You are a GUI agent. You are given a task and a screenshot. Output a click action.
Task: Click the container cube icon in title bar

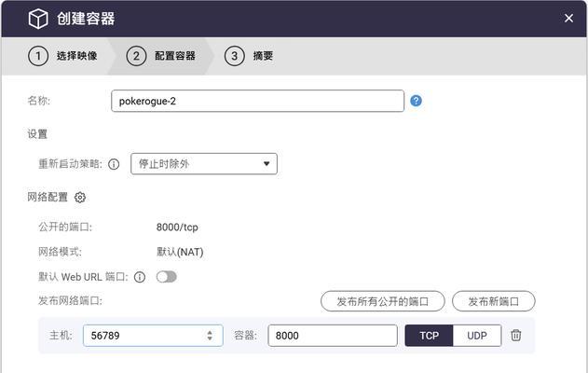pyautogui.click(x=38, y=19)
